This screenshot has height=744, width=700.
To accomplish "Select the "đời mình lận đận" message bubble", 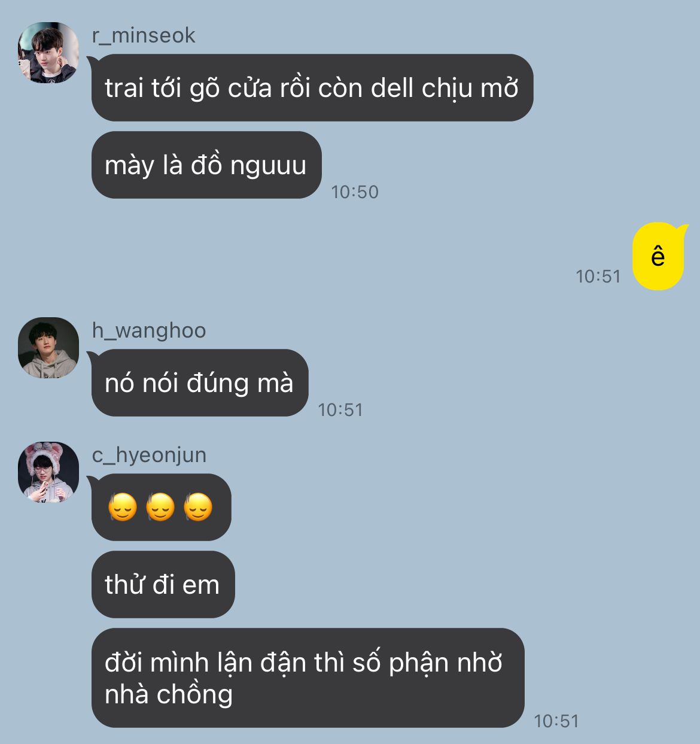I will 308,678.
